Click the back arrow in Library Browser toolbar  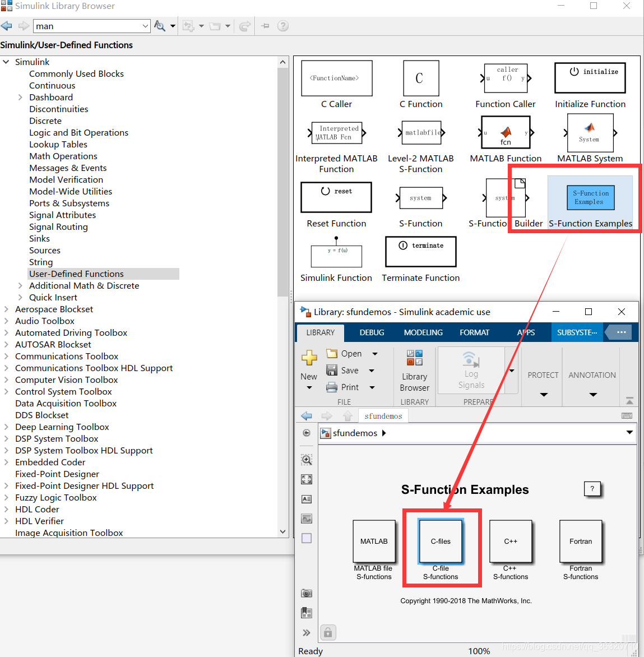coord(7,26)
